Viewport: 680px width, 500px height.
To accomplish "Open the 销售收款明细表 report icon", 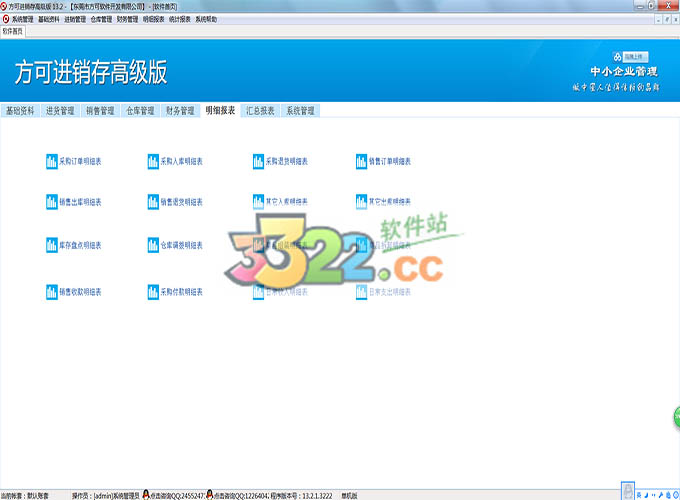I will (x=52, y=292).
